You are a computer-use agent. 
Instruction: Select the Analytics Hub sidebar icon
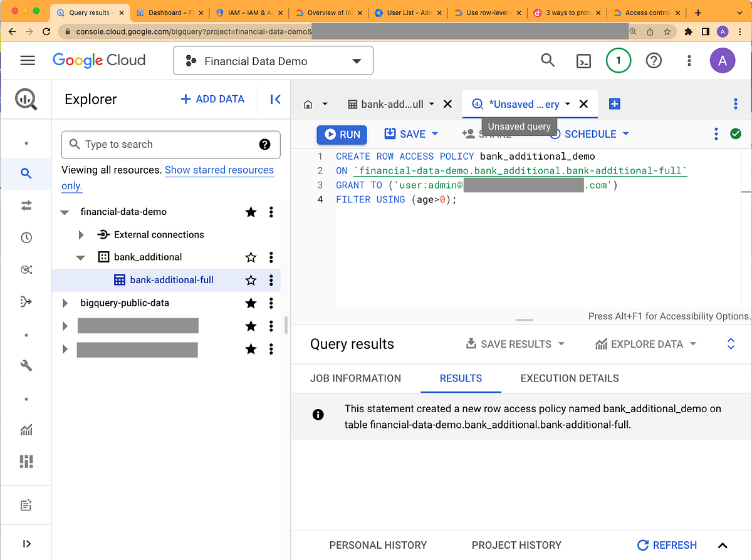click(x=26, y=269)
